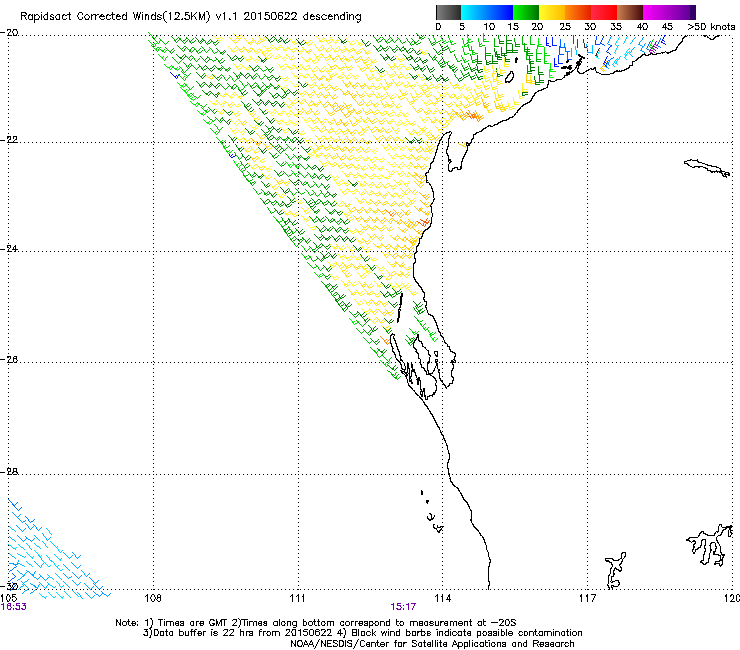Select the magenta 40-45 knots legend color
The width and height of the screenshot is (740, 650).
pyautogui.click(x=656, y=12)
